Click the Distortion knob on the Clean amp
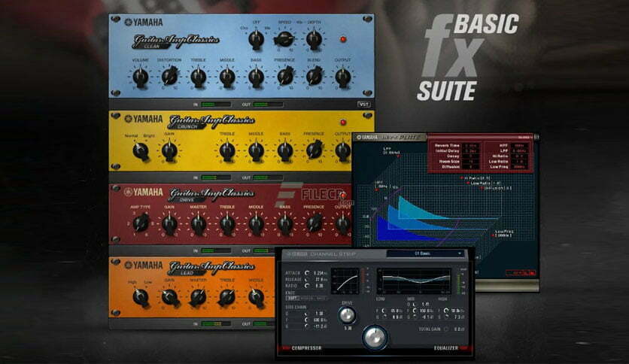Screen dimensions: 629x364 (169, 76)
